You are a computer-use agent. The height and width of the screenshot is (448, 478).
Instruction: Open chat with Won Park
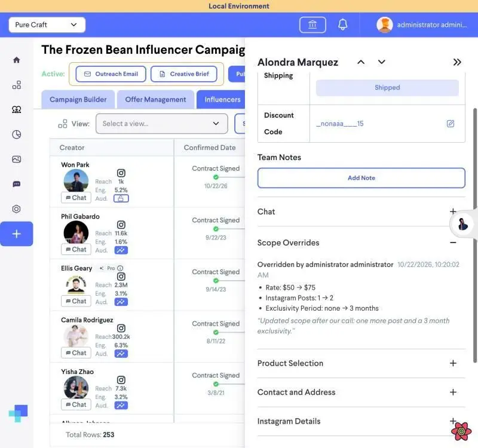click(76, 198)
